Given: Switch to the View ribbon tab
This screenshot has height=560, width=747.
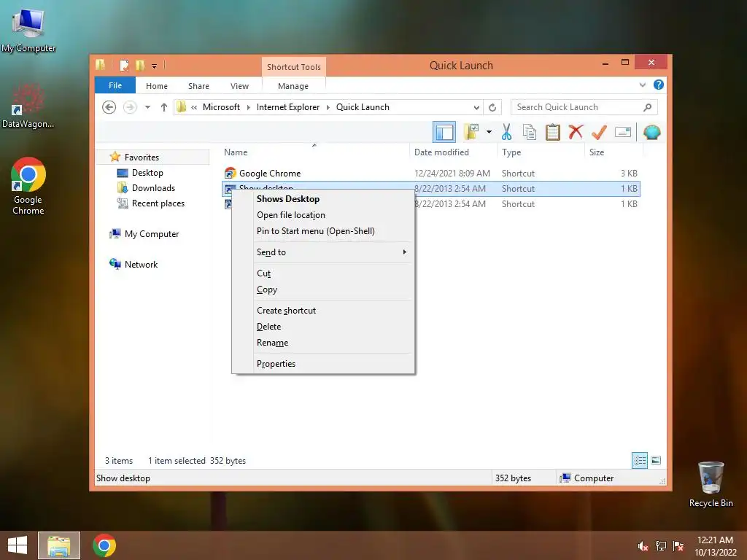Looking at the screenshot, I should click(x=239, y=86).
